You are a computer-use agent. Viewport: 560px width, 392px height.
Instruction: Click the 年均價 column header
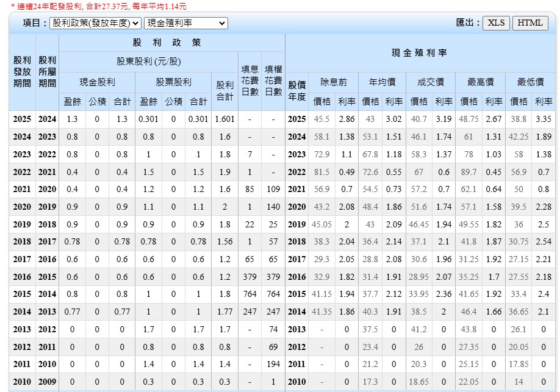[382, 82]
